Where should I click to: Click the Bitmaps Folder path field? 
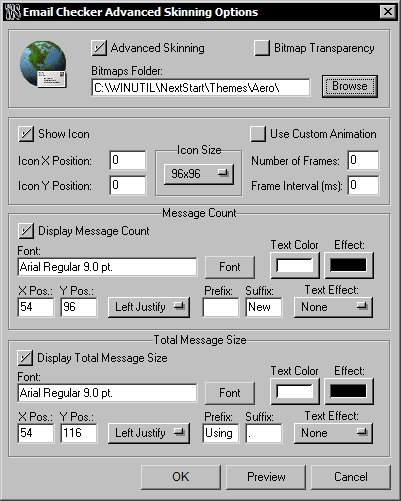201,88
